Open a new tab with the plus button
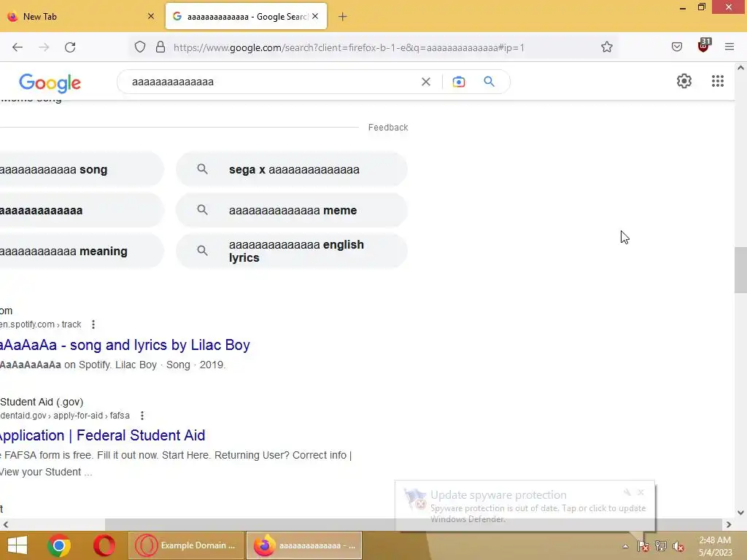Viewport: 747px width, 560px height. (343, 17)
